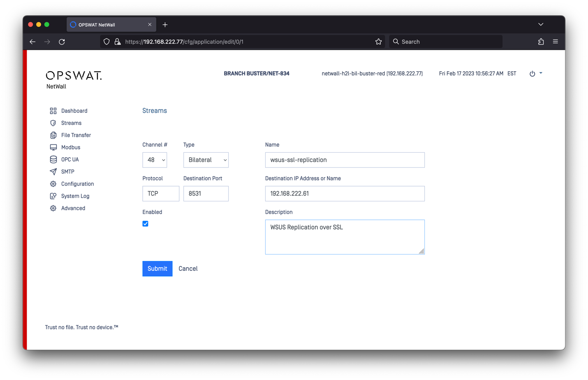Open the browser hamburger menu
Image resolution: width=588 pixels, height=380 pixels.
click(x=556, y=42)
